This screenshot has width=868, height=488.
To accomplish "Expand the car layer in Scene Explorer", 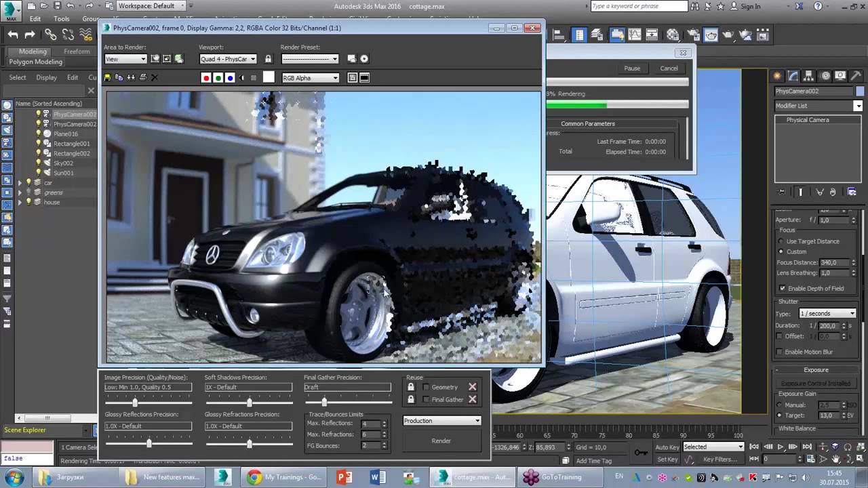I will tap(20, 183).
